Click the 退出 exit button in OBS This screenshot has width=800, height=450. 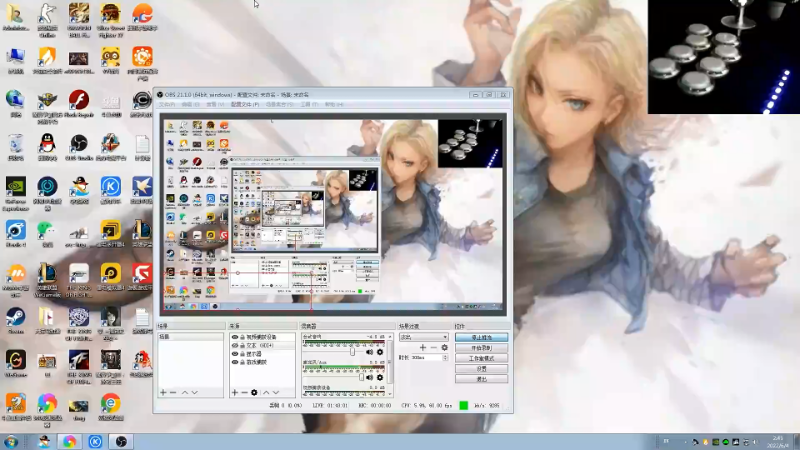(481, 379)
